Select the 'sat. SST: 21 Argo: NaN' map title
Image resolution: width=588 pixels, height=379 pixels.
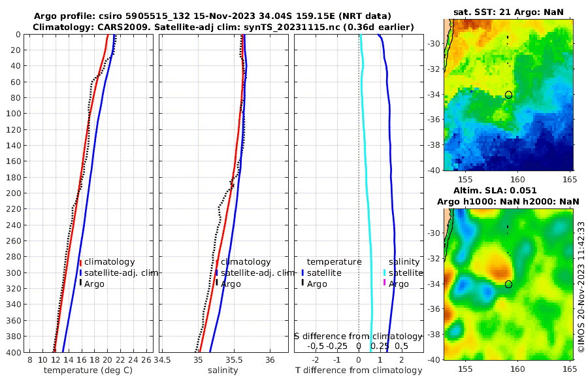click(x=508, y=12)
